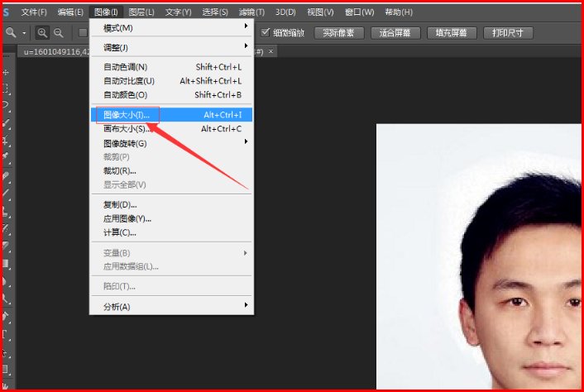Select the History Brush tool
Image resolution: width=584 pixels, height=392 pixels.
pos(7,228)
